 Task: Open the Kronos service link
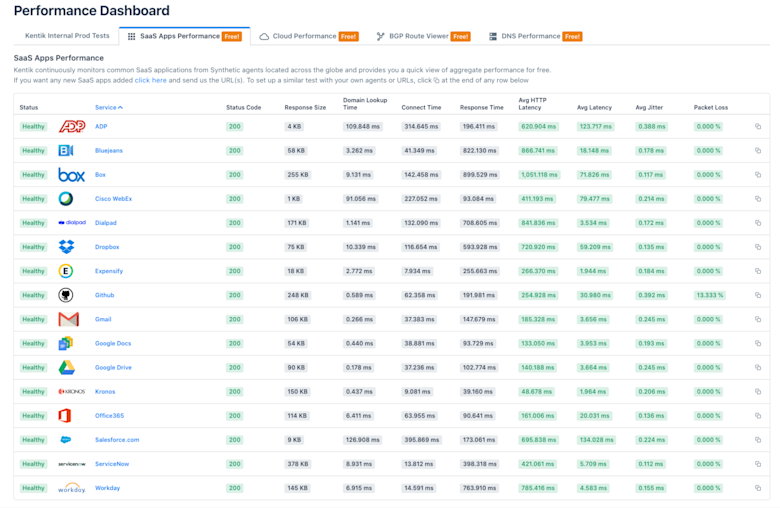click(105, 392)
